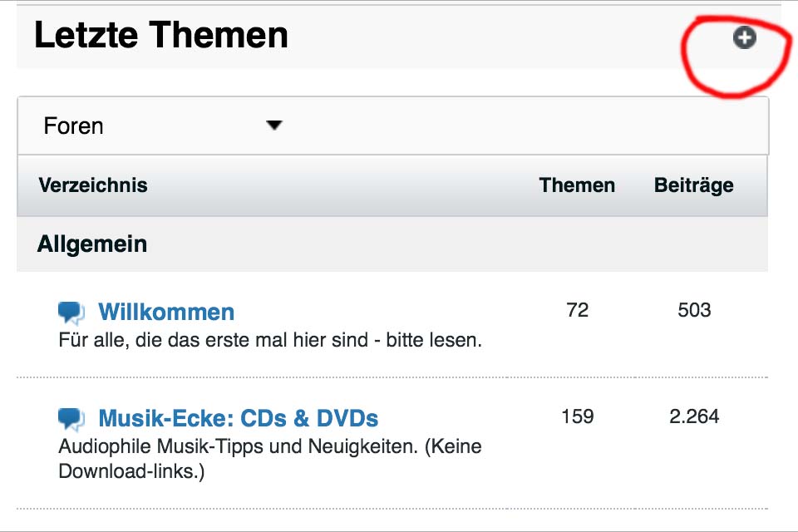Select the Willkommen post count 503
The image size is (798, 532).
pyautogui.click(x=694, y=310)
